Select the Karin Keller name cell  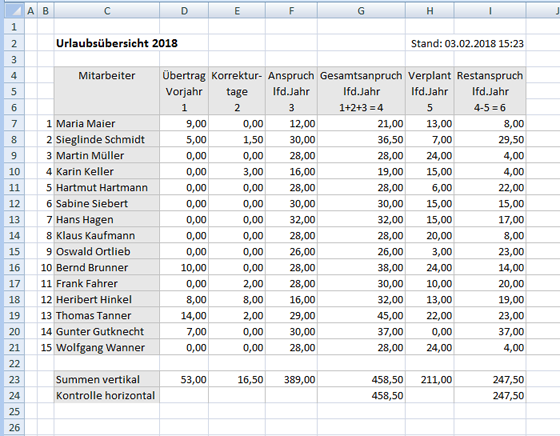(x=107, y=171)
